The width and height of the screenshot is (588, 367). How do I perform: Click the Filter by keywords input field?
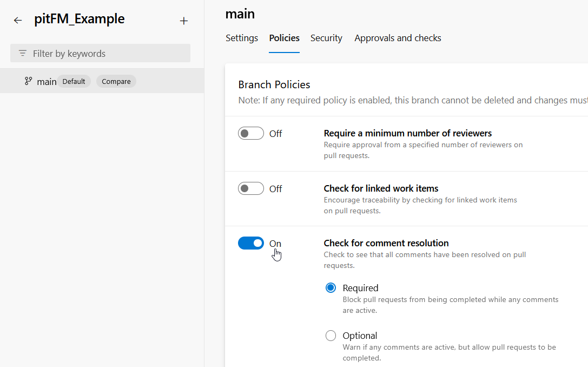coord(100,53)
